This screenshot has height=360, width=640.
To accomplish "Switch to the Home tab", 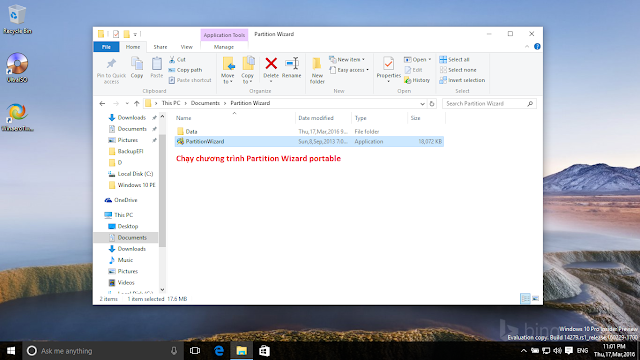I will [133, 47].
